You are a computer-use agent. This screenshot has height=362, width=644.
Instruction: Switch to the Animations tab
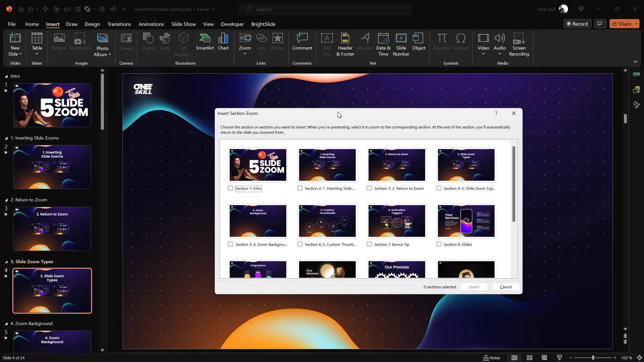click(151, 24)
